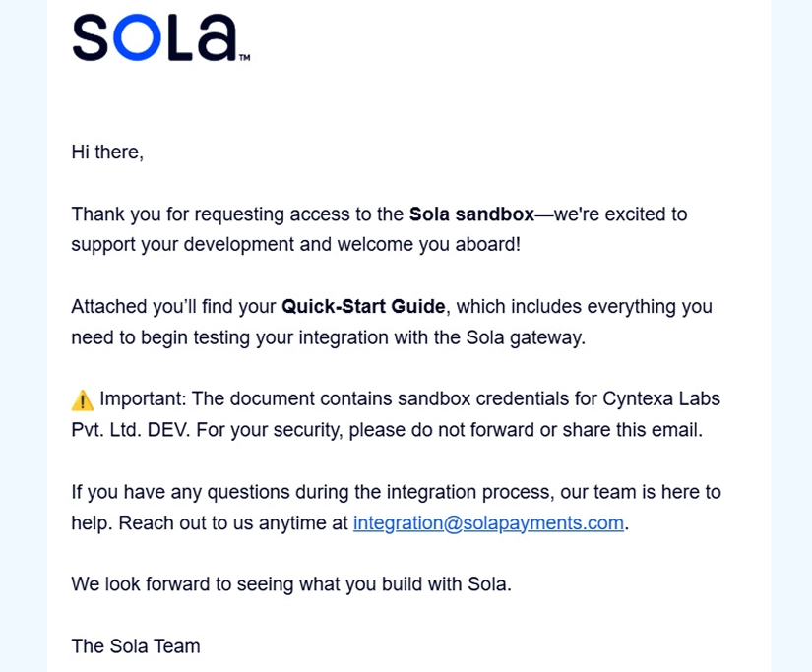
Task: Click the yellow warning triangle icon
Action: (x=83, y=400)
